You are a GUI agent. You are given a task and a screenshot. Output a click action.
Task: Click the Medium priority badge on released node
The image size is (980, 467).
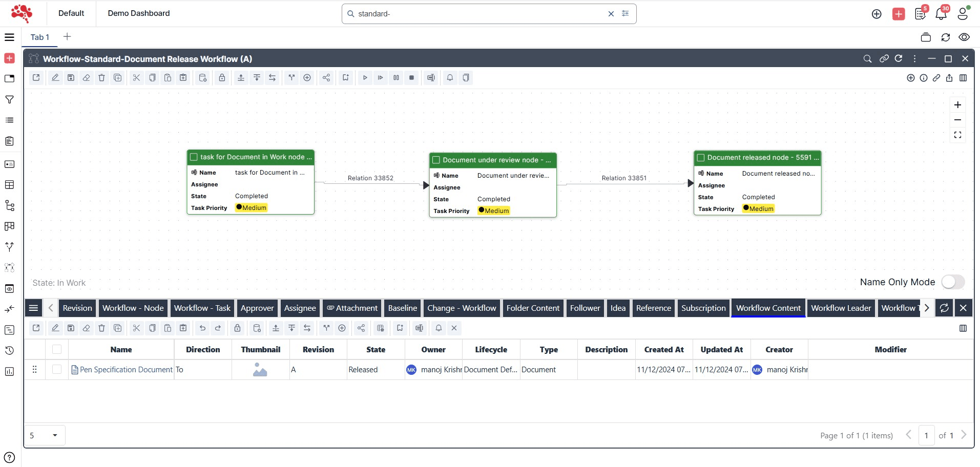point(758,208)
